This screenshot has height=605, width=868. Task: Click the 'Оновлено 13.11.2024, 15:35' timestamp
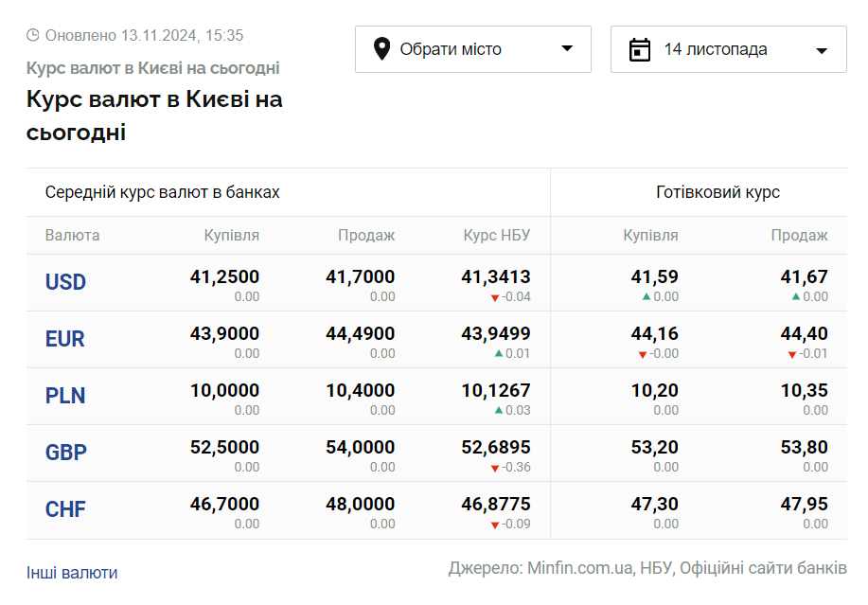tap(144, 35)
